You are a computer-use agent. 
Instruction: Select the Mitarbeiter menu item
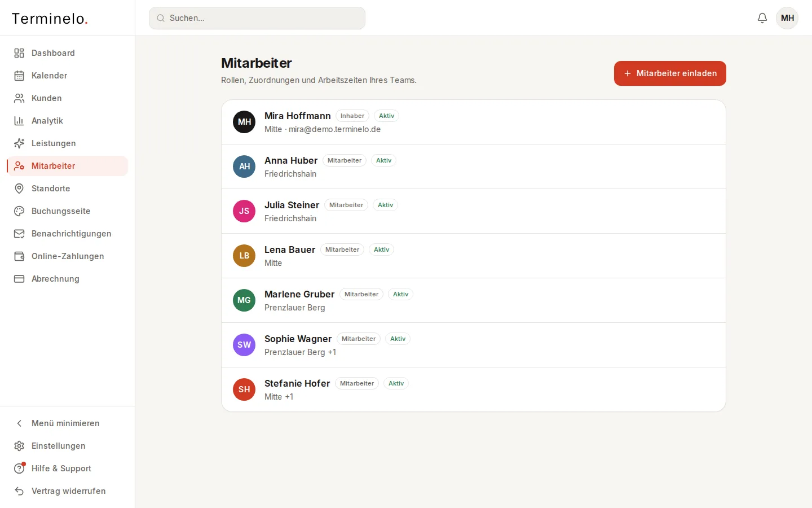[x=68, y=166]
